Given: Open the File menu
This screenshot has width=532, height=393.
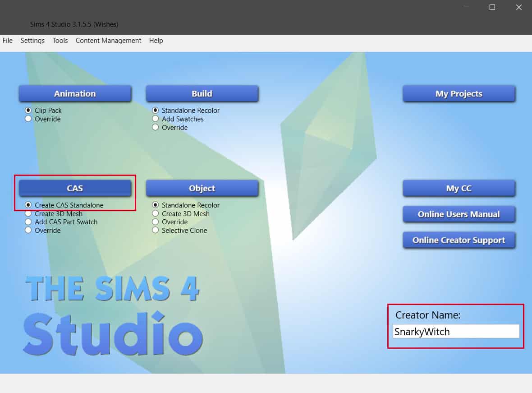Looking at the screenshot, I should point(8,41).
